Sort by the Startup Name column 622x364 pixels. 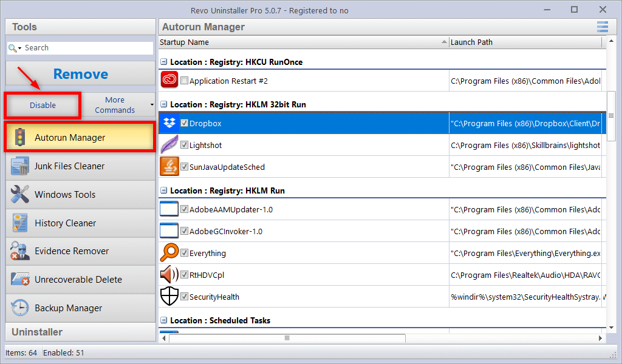coord(304,42)
